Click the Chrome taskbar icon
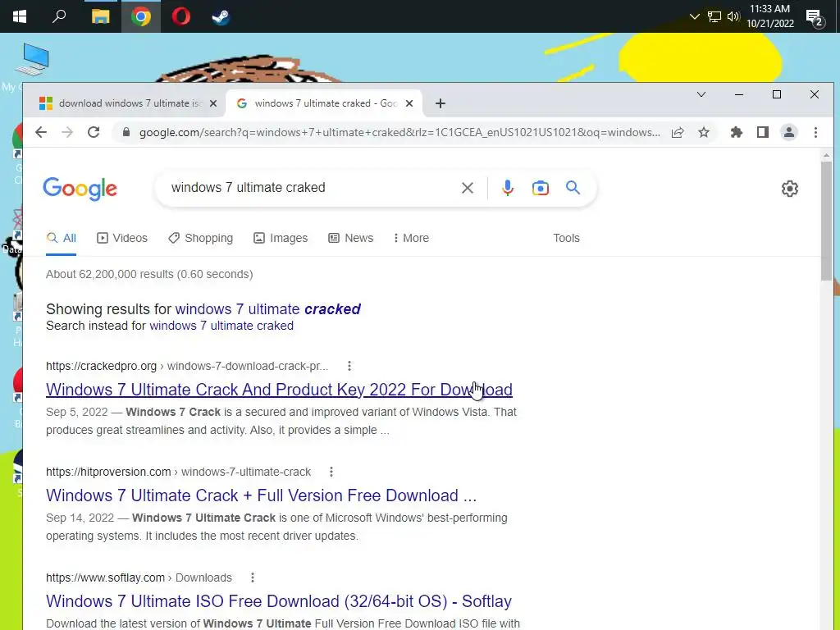This screenshot has width=840, height=630. point(141,16)
